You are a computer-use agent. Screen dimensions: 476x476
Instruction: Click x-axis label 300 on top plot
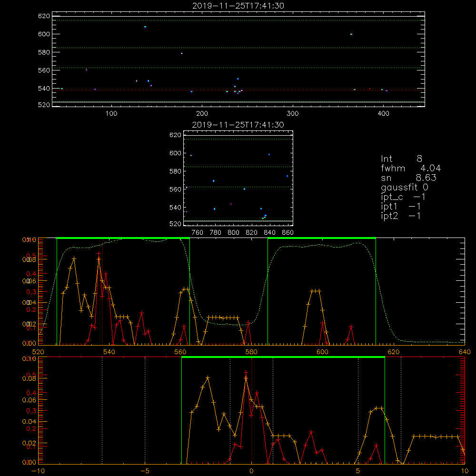click(293, 114)
